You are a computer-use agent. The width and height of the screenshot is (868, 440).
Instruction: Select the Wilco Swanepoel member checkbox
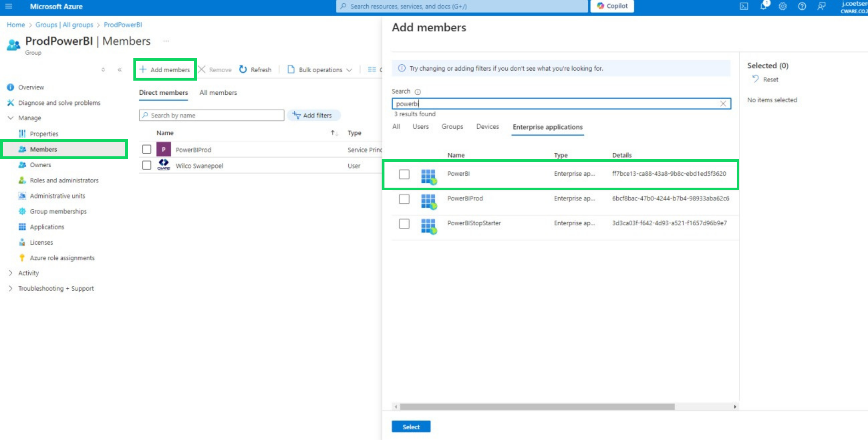tap(147, 165)
